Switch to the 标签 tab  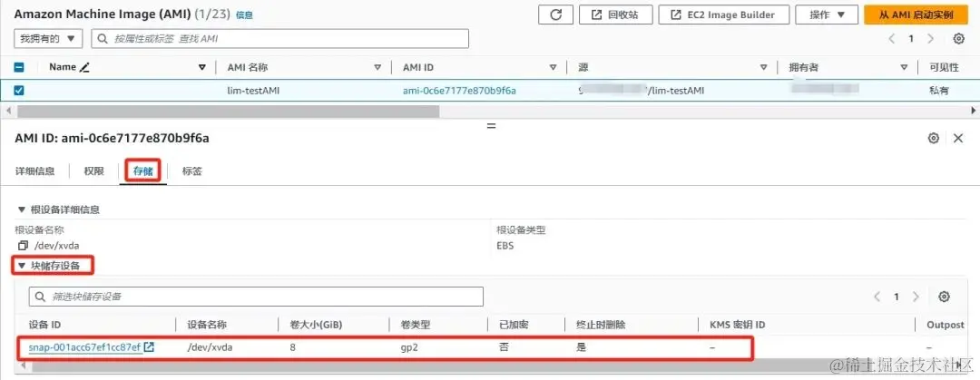click(191, 171)
